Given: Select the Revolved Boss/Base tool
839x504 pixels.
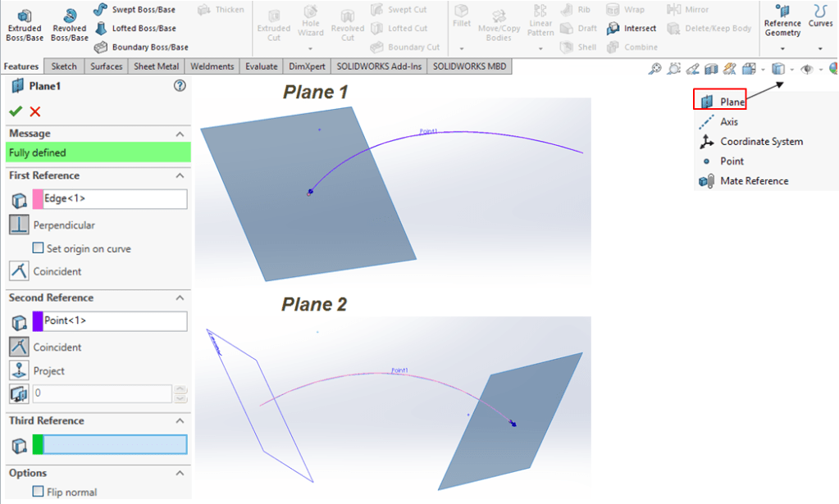Looking at the screenshot, I should click(69, 25).
